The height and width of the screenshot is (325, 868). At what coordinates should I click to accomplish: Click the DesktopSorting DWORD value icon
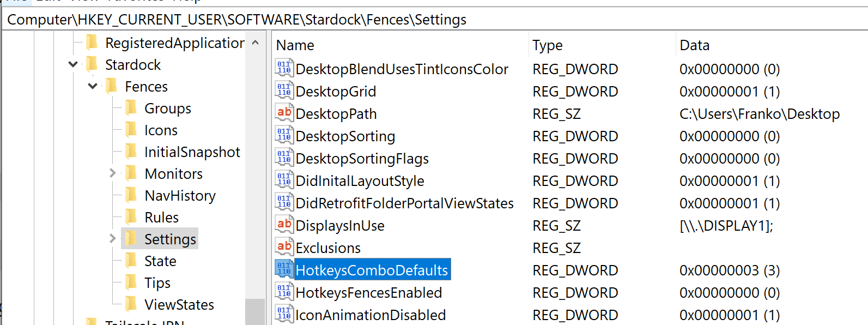[284, 136]
